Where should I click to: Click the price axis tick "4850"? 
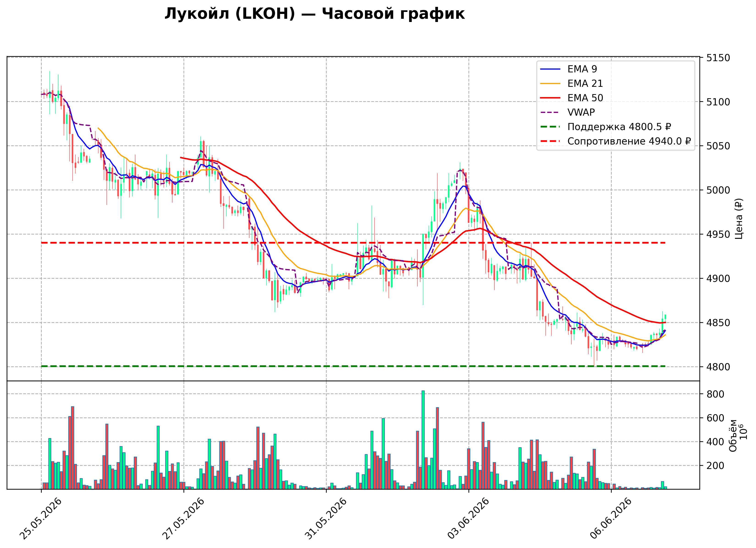click(718, 323)
